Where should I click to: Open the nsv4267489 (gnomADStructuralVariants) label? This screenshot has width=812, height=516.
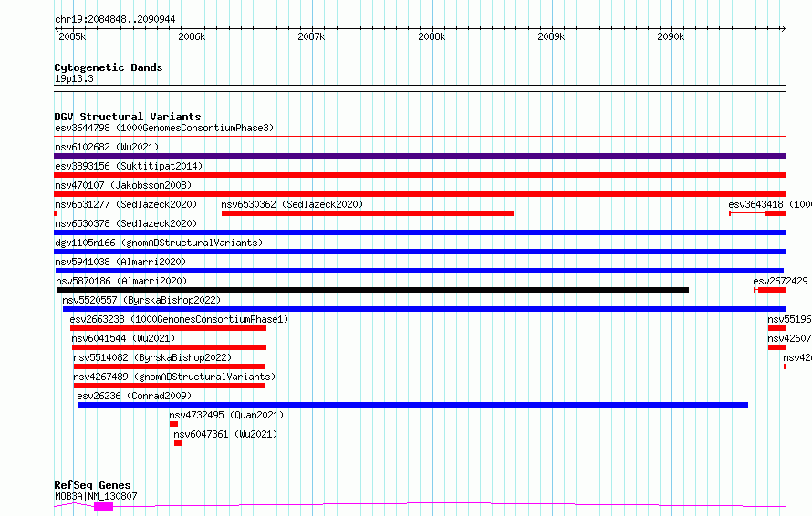click(x=174, y=377)
